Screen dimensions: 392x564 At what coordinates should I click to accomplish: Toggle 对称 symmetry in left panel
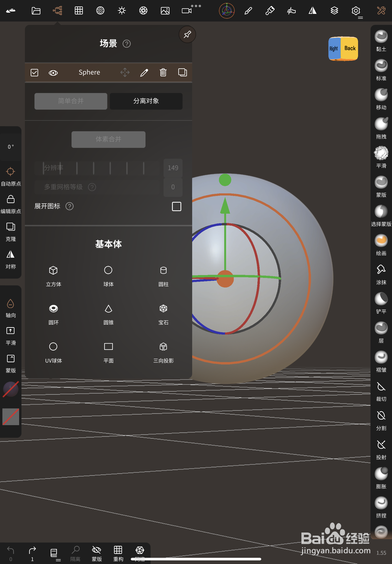tap(11, 260)
